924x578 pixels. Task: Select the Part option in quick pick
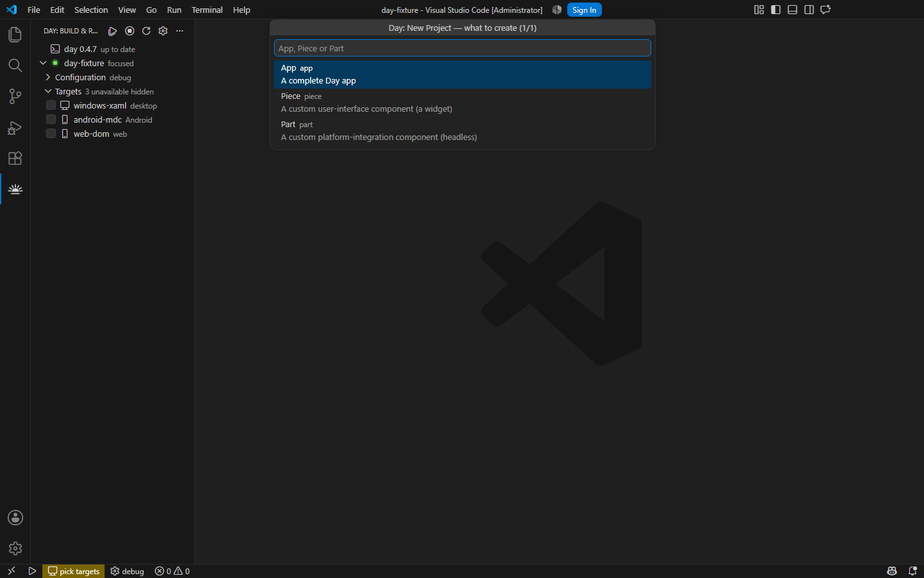(x=463, y=131)
